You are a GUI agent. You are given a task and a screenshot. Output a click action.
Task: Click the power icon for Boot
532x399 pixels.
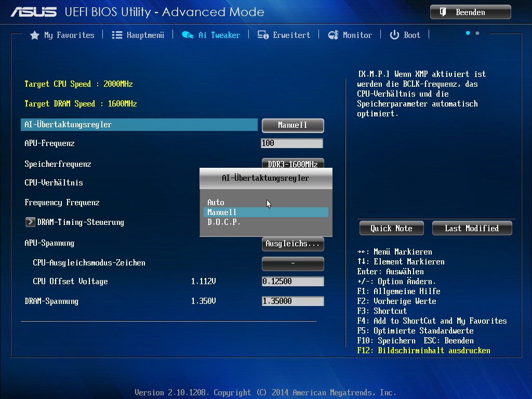click(394, 35)
